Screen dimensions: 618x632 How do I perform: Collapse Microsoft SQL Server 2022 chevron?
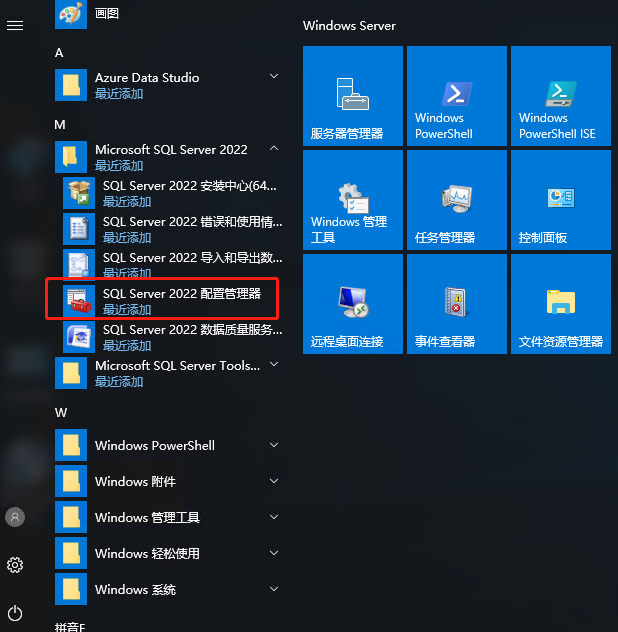274,148
